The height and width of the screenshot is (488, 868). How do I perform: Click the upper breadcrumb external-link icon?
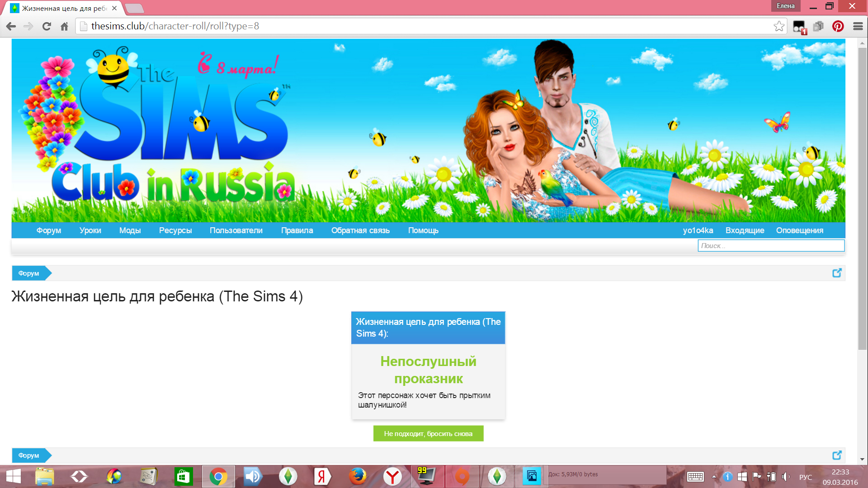(x=837, y=273)
